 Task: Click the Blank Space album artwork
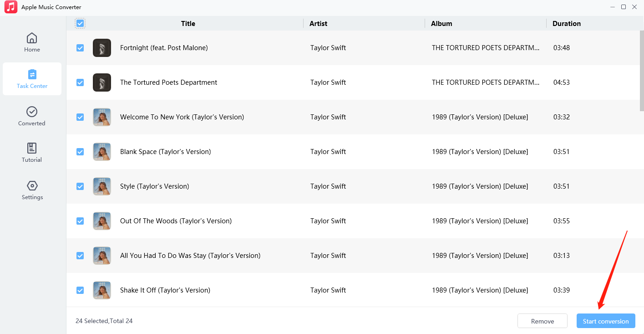pos(102,152)
